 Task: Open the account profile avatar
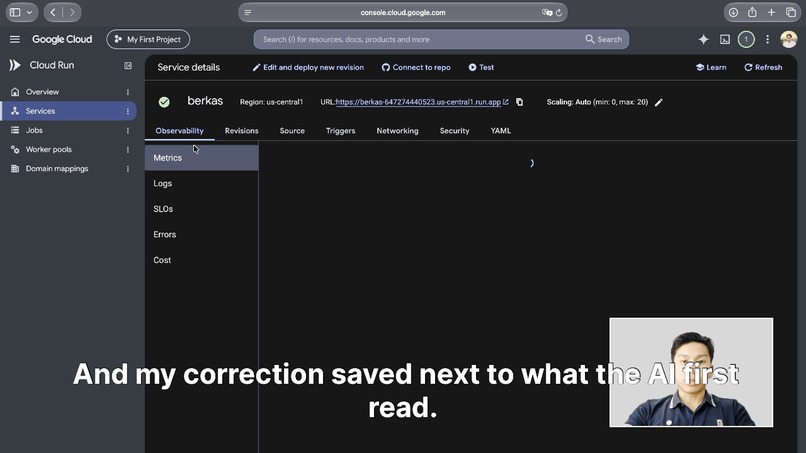(789, 39)
